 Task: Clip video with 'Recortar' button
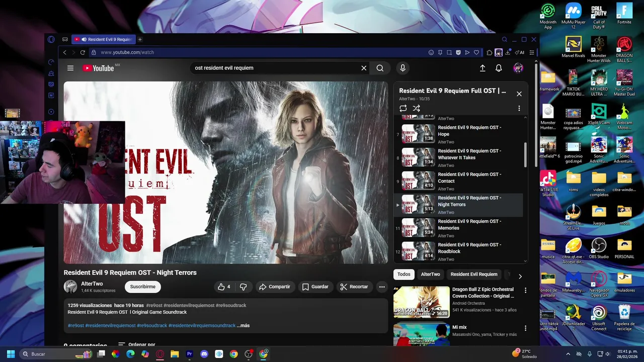click(354, 287)
